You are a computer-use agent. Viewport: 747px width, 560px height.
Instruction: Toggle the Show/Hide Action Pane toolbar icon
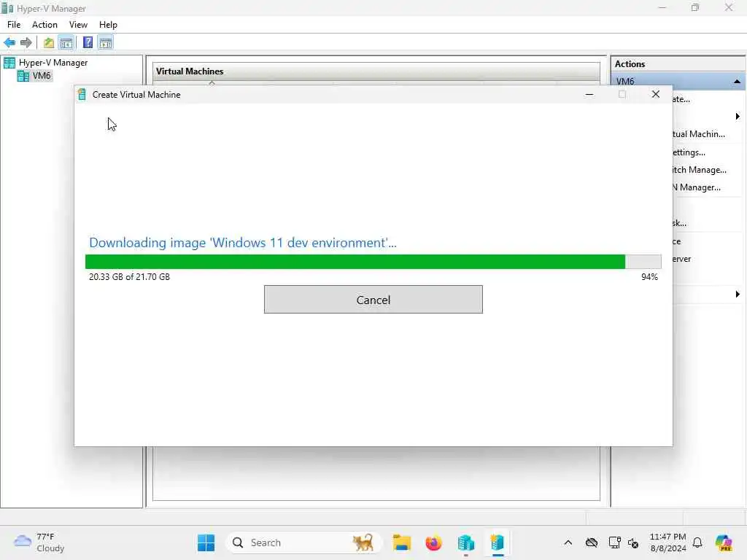105,43
